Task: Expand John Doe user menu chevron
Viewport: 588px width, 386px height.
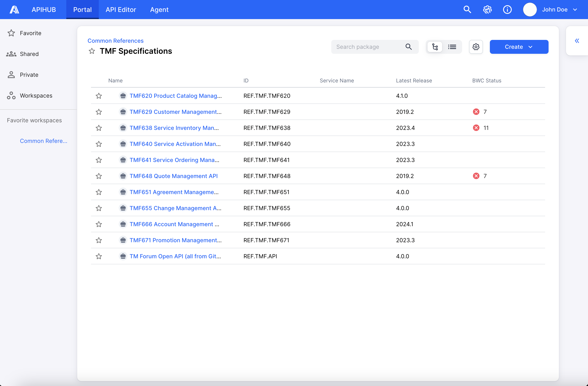Action: pos(575,10)
